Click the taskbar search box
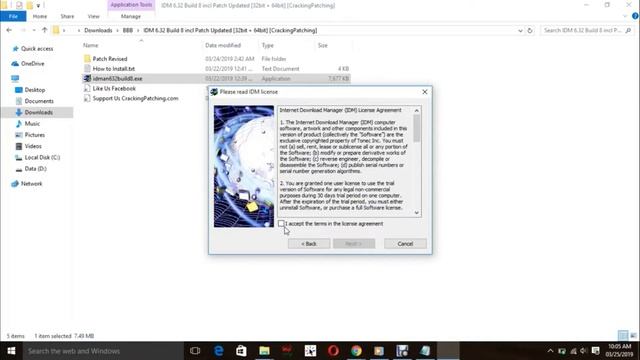 point(103,351)
